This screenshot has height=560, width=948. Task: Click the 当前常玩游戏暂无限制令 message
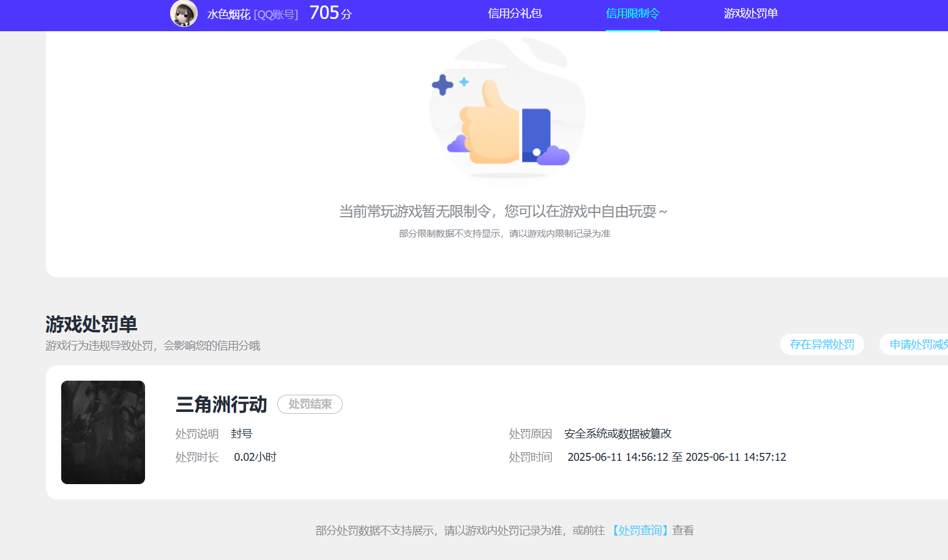click(x=503, y=211)
